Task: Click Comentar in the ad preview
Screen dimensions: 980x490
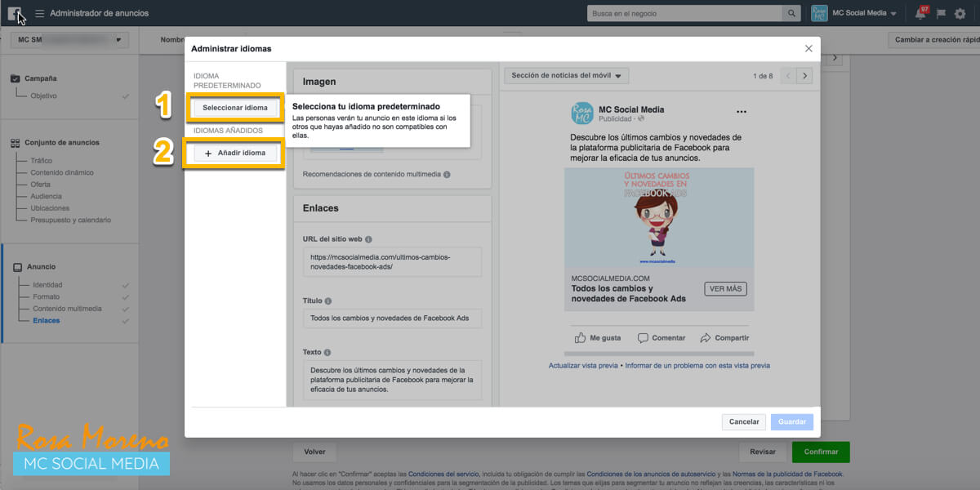Action: [x=661, y=337]
